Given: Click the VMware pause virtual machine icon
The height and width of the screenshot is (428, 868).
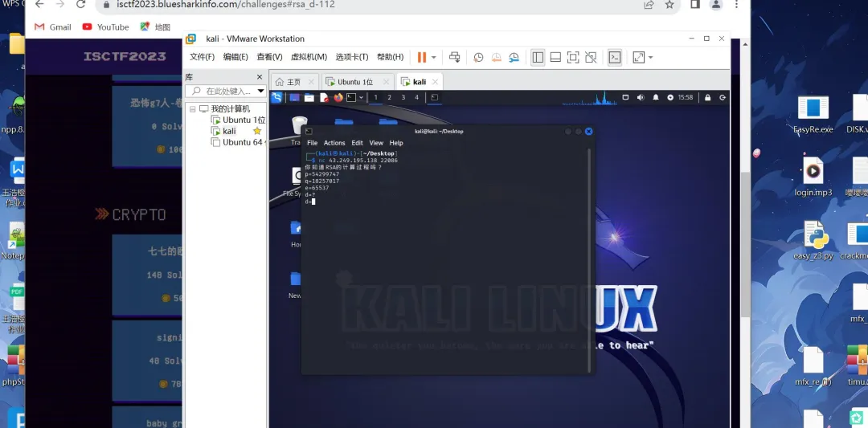Looking at the screenshot, I should (422, 57).
